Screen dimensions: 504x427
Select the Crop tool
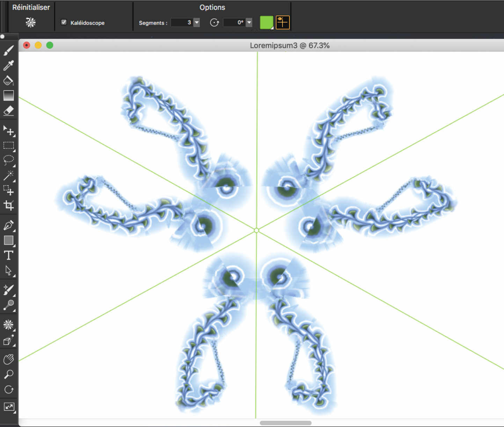point(8,205)
